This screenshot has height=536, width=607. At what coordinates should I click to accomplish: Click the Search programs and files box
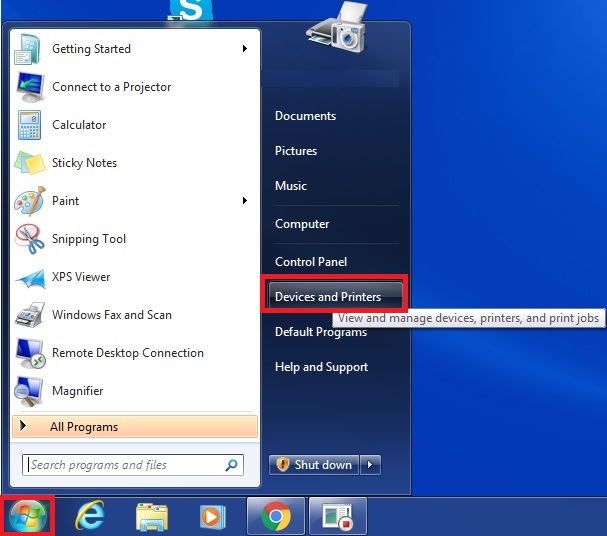(x=125, y=465)
